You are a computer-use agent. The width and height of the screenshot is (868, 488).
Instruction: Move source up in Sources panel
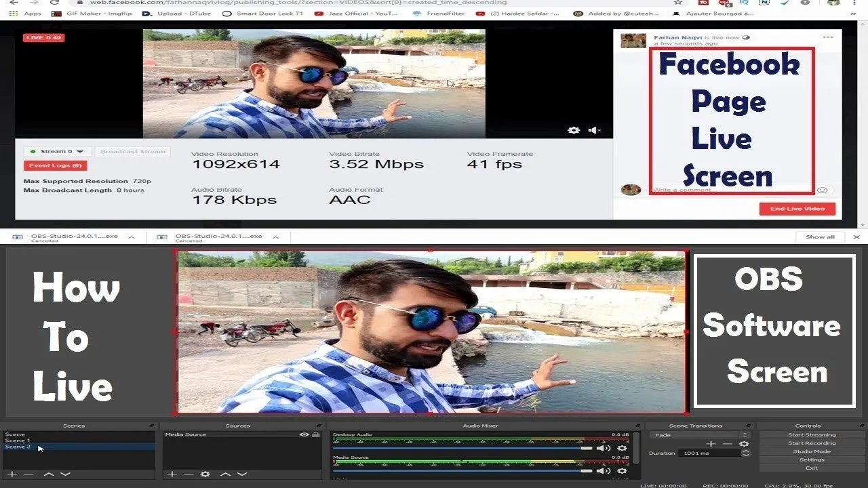click(x=226, y=474)
